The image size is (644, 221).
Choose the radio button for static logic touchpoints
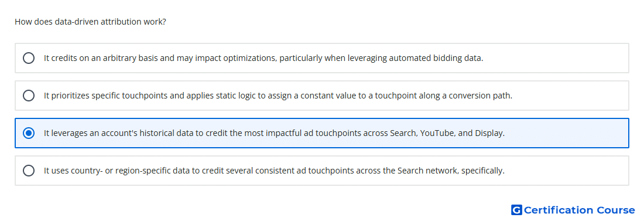point(29,96)
